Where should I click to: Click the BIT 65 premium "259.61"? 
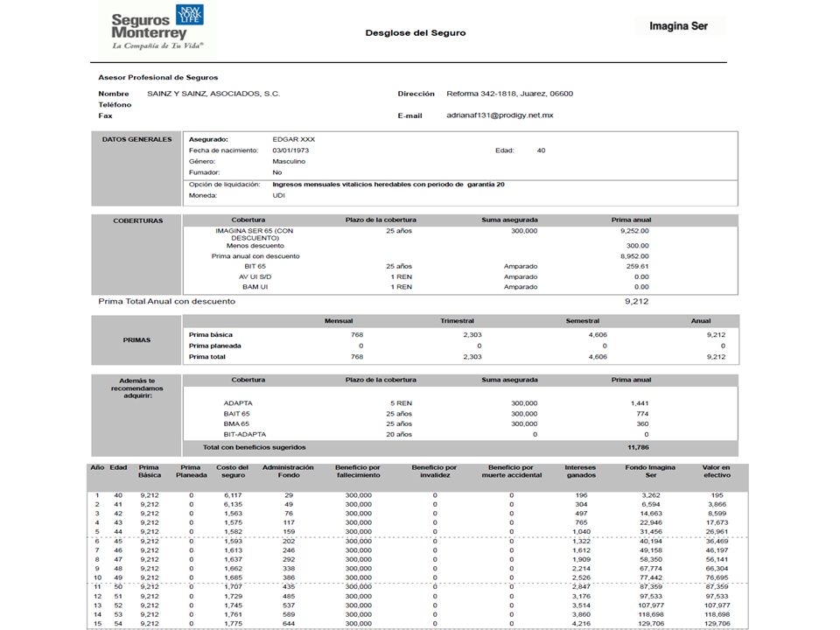point(637,266)
